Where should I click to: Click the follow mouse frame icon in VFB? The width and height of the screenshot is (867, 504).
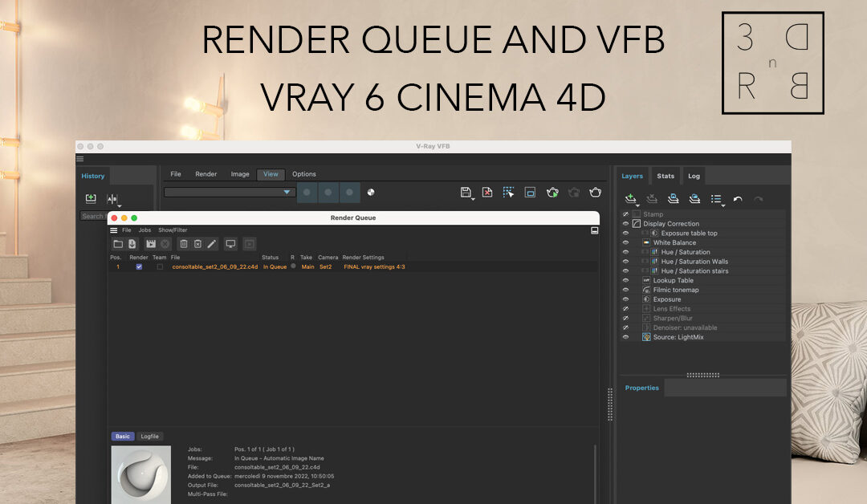530,192
